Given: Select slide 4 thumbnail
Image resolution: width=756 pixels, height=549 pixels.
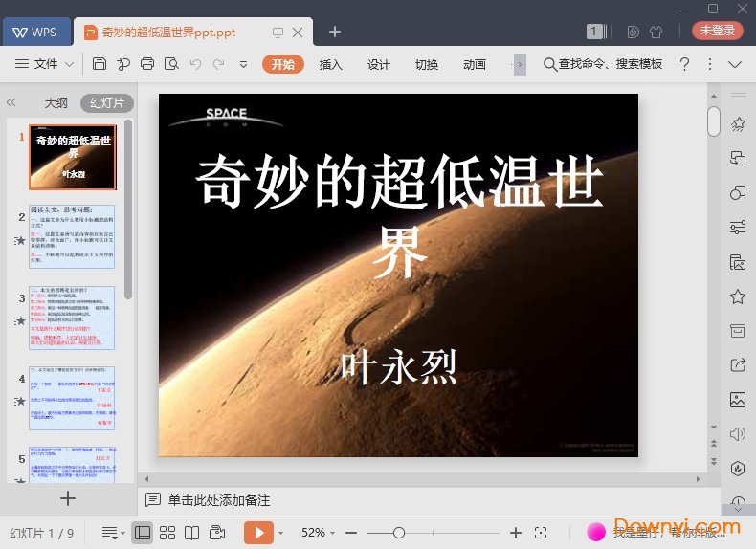Looking at the screenshot, I should coord(72,398).
